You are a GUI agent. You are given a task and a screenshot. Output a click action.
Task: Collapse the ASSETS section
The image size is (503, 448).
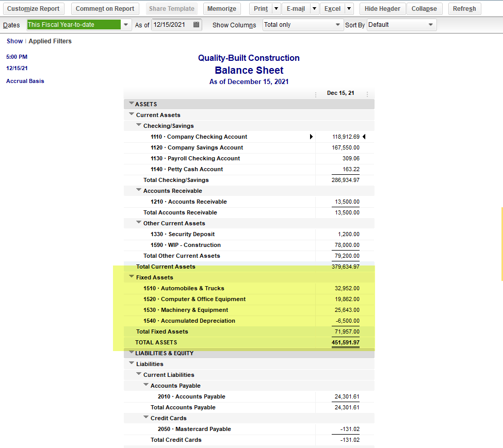pos(131,103)
